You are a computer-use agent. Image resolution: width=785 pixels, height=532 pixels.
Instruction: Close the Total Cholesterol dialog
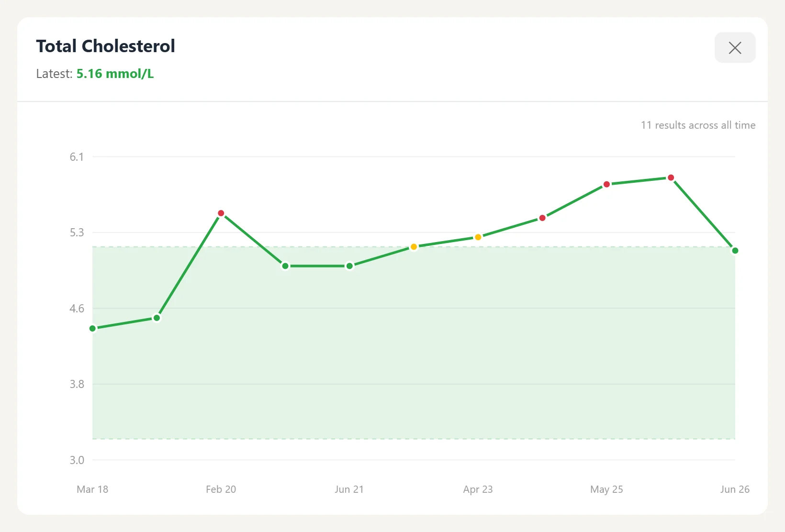pos(735,47)
